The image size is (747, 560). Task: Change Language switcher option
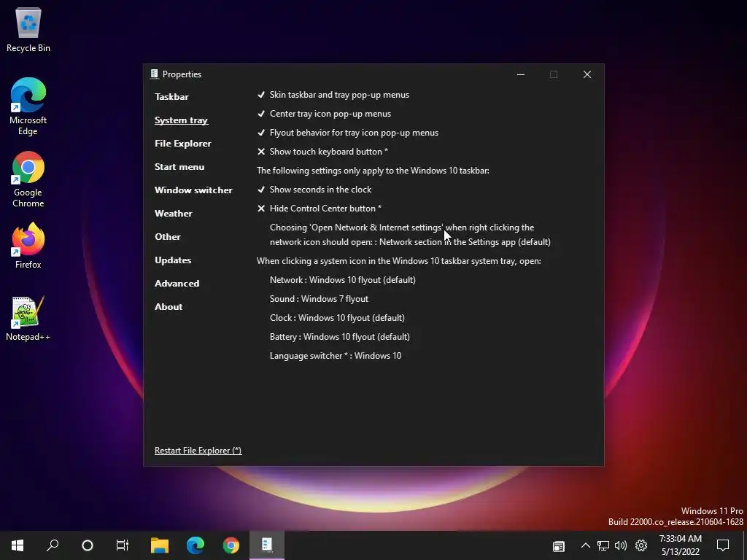[336, 356]
